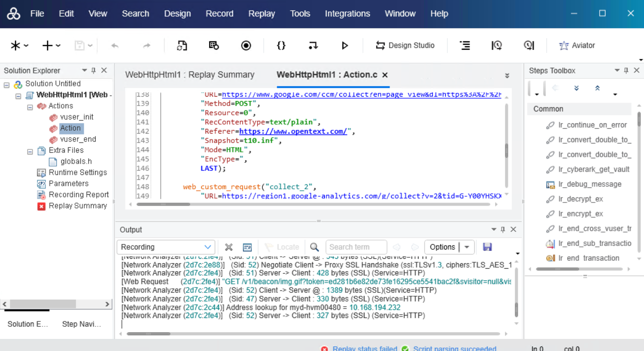Open the Recording dropdown in Output pane
The width and height of the screenshot is (644, 351).
tap(208, 247)
